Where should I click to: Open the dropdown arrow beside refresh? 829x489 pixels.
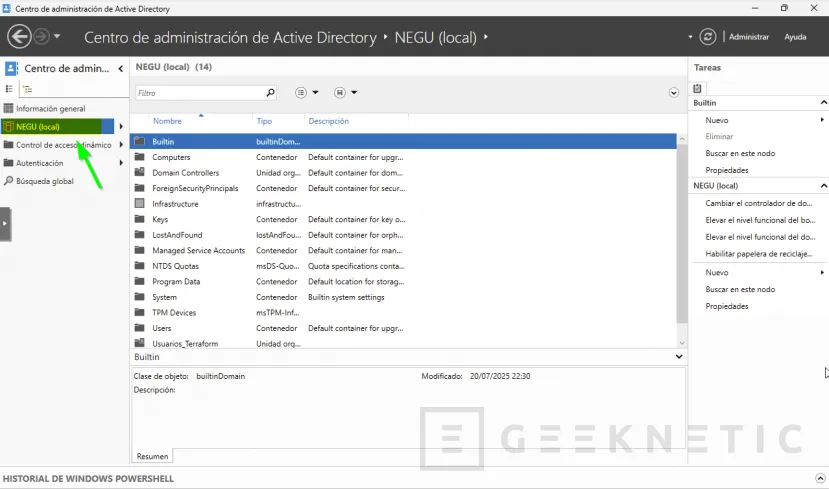click(690, 37)
